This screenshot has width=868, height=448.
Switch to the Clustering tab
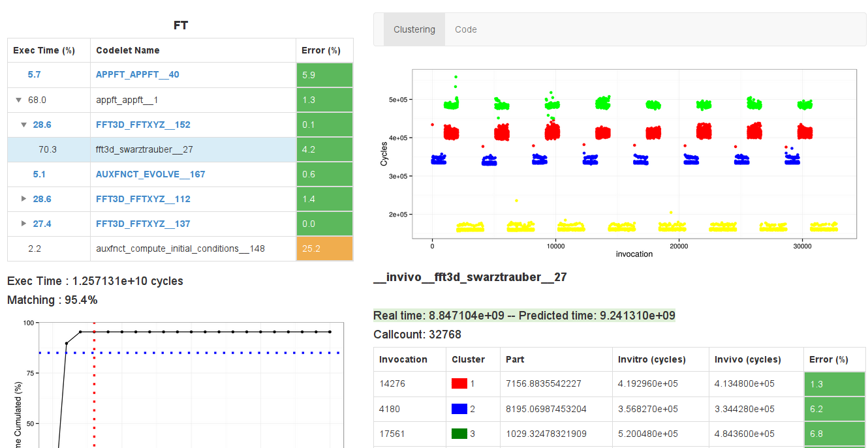(x=414, y=29)
